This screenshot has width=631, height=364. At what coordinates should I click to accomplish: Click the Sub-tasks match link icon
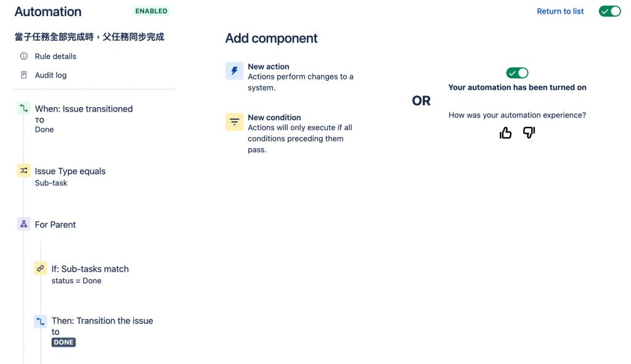click(x=40, y=269)
